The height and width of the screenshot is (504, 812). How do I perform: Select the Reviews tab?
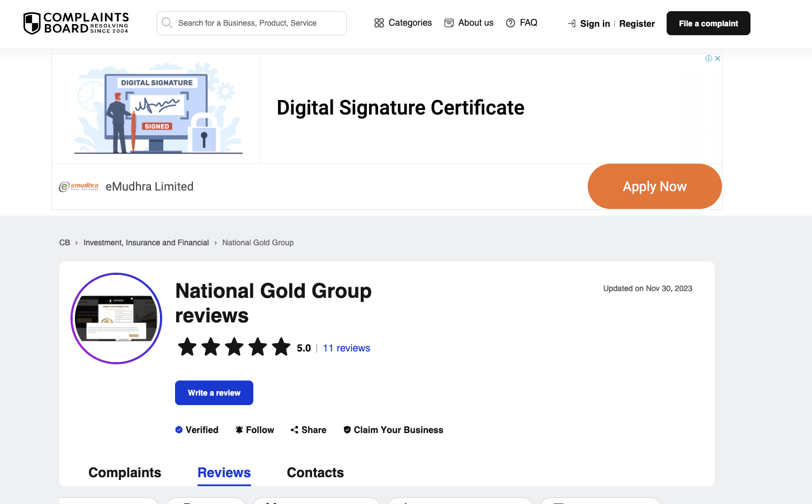coord(224,473)
